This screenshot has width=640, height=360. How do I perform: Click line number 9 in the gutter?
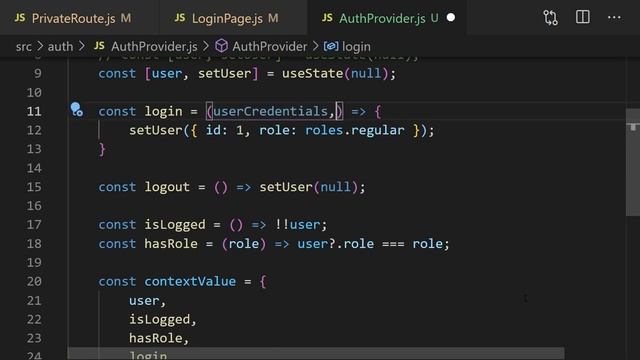pyautogui.click(x=38, y=73)
